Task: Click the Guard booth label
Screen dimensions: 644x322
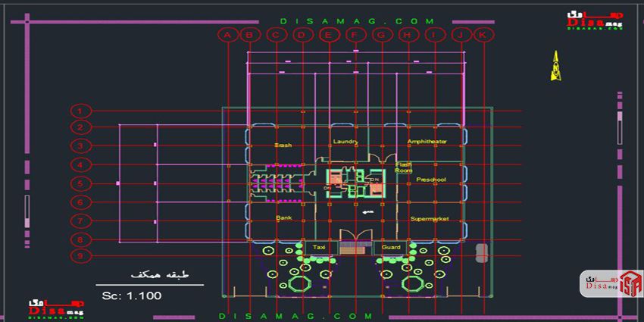Action: pos(391,248)
